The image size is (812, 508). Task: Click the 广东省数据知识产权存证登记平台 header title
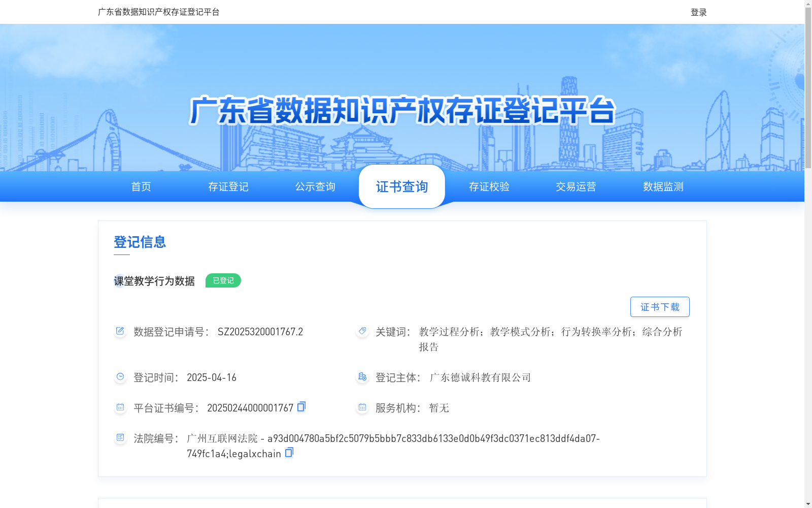(x=159, y=12)
